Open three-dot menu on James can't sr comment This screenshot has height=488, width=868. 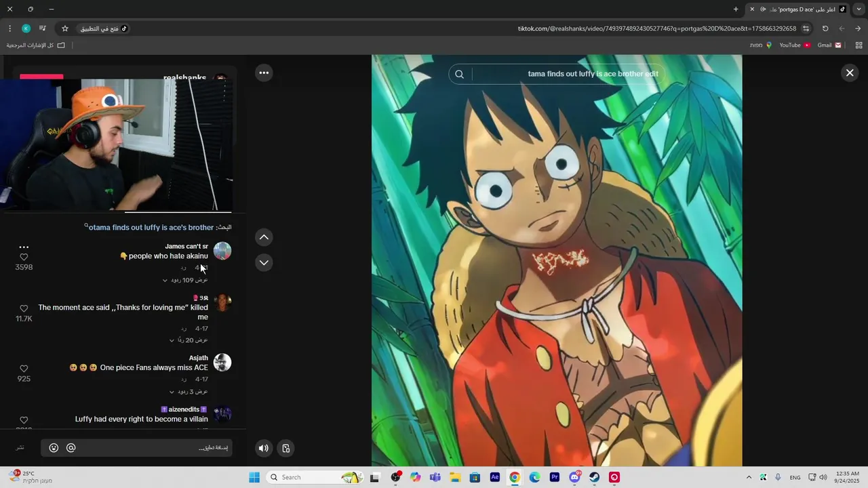click(x=24, y=247)
